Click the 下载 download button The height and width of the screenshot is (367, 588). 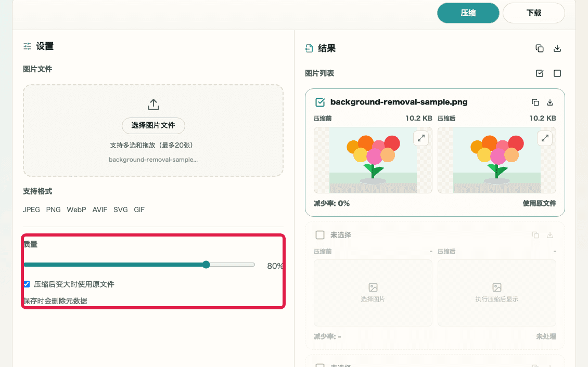click(534, 13)
